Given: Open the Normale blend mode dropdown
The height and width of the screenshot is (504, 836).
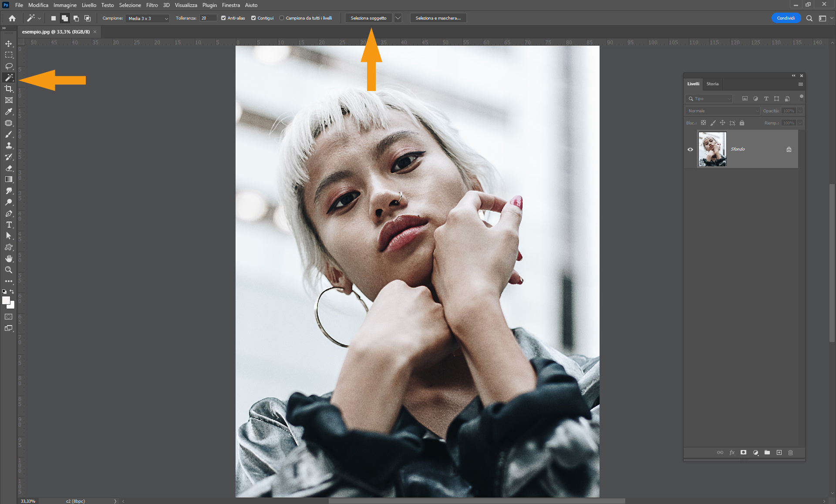Looking at the screenshot, I should pos(723,111).
